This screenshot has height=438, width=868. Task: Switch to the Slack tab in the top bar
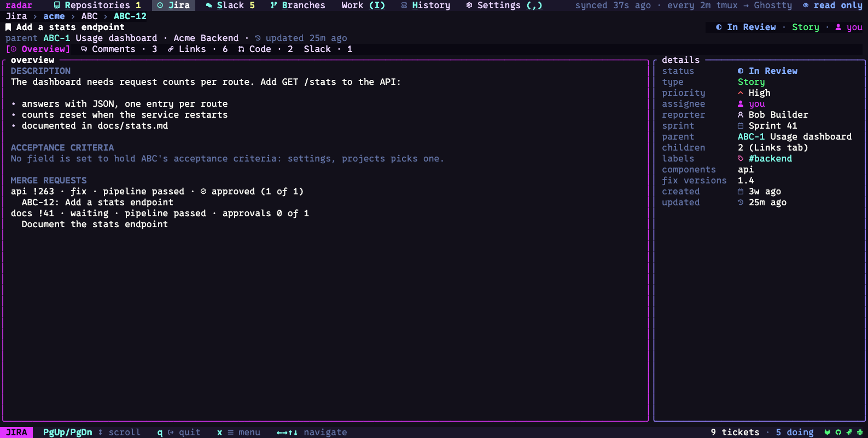pos(230,5)
